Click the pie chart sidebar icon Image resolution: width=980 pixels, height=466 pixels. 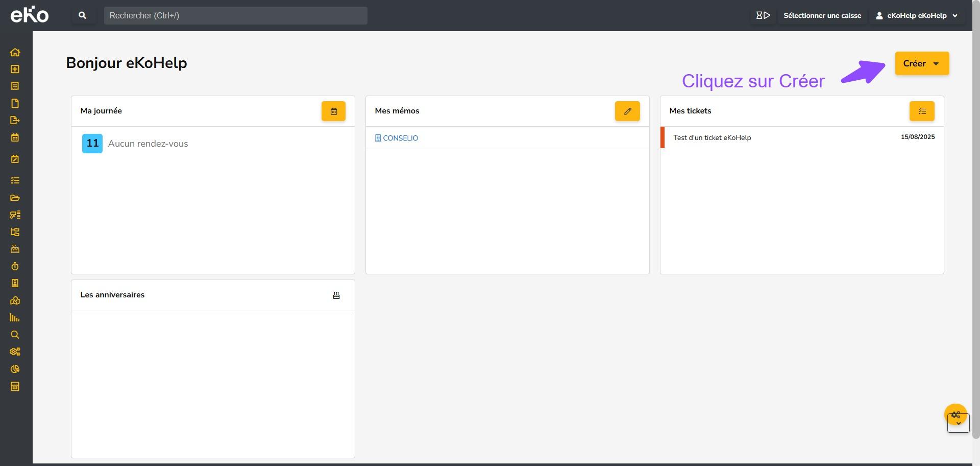(x=15, y=369)
